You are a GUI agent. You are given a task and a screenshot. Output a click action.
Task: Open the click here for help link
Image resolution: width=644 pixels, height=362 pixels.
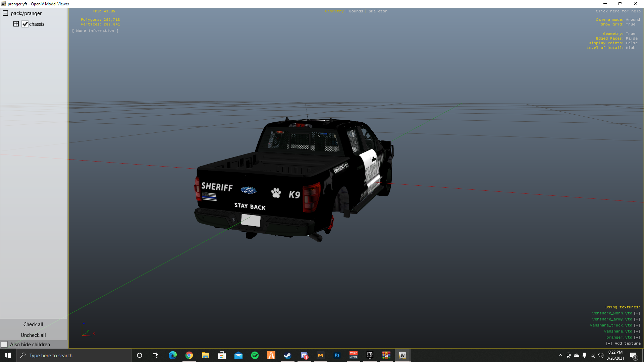(618, 11)
